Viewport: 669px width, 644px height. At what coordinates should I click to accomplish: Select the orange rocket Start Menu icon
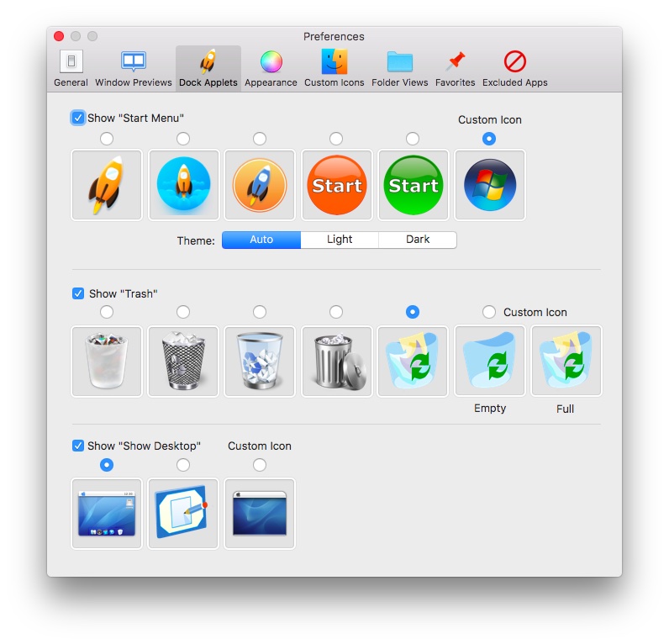point(107,185)
